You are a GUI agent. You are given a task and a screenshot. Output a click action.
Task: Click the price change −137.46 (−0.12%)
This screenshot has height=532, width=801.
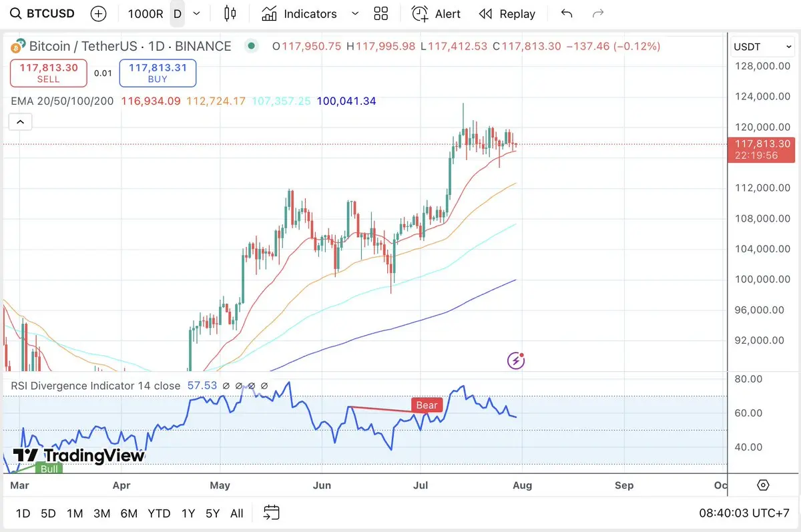[x=613, y=46]
